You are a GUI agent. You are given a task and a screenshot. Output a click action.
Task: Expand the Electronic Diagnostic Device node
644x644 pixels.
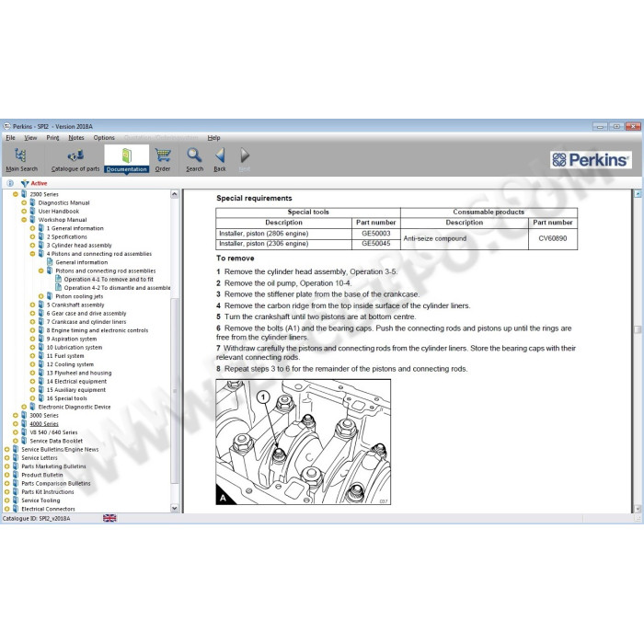tap(24, 407)
